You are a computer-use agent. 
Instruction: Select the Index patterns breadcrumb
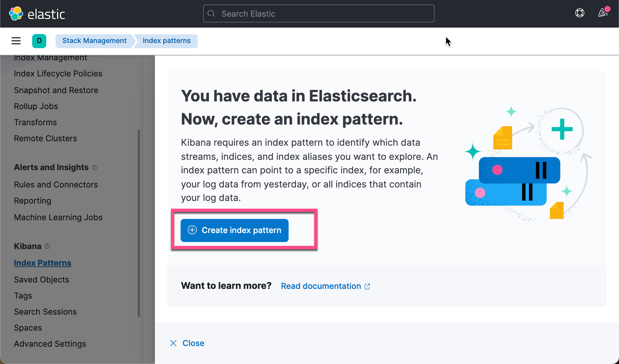[166, 40]
